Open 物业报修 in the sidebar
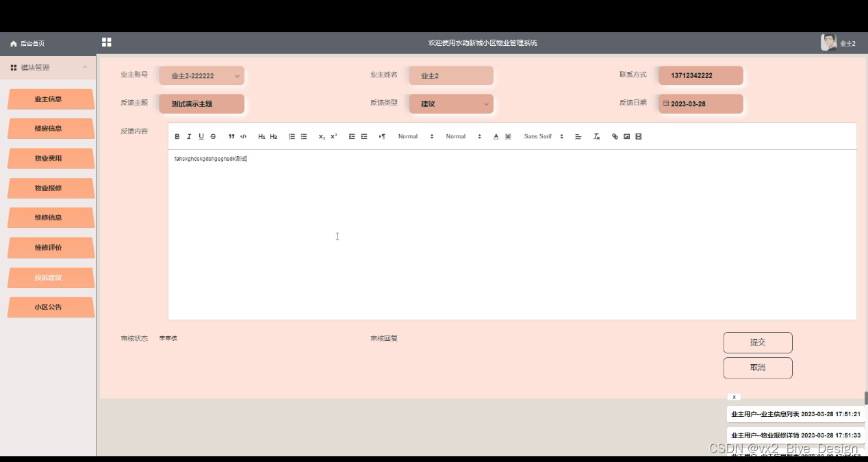Viewport: 868px width, 462px height. (51, 188)
